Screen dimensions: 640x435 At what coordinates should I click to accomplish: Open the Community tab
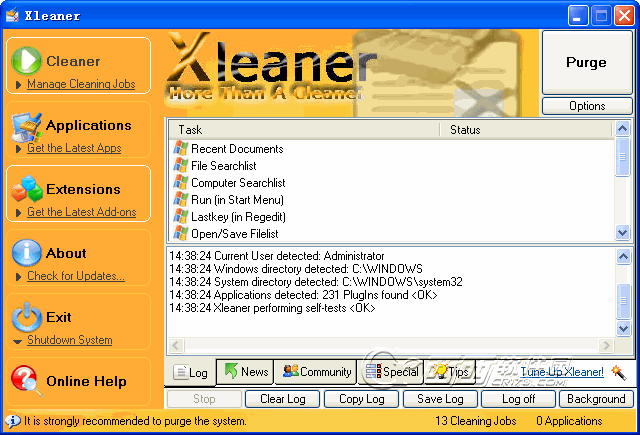coord(316,372)
